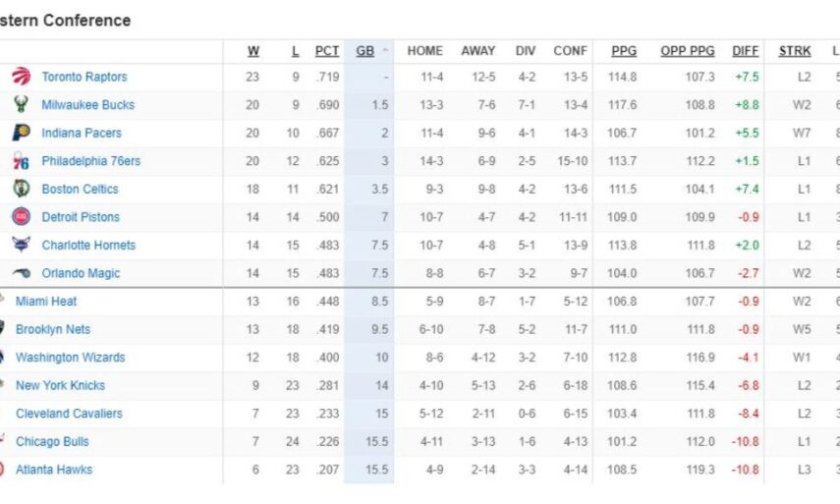
Task: Click the Orlando Magic logo icon
Action: 21,273
